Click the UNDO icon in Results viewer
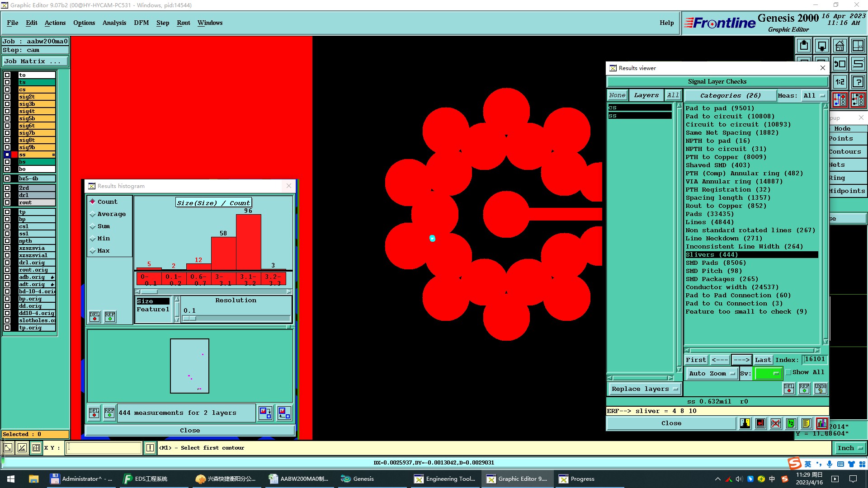 [x=820, y=388]
